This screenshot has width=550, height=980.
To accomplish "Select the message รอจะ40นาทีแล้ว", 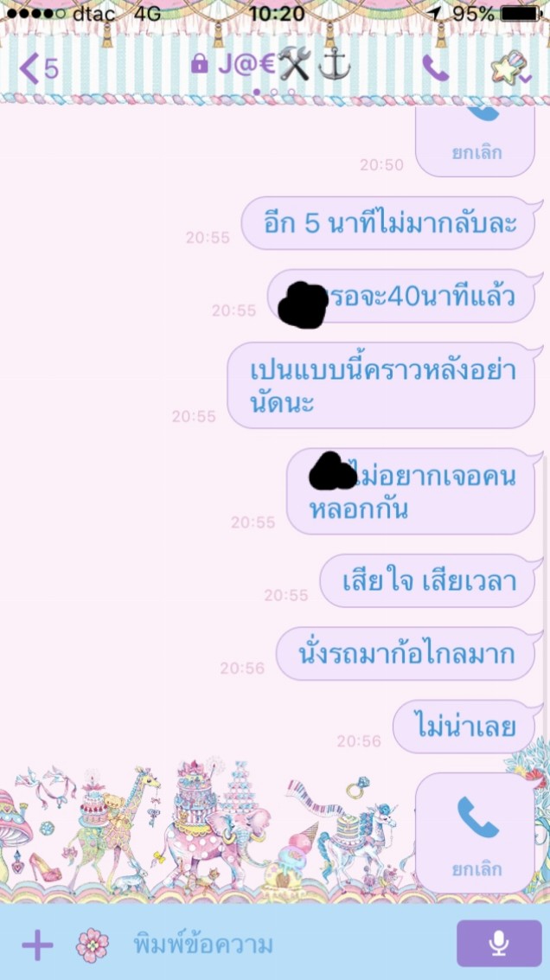I will [402, 297].
